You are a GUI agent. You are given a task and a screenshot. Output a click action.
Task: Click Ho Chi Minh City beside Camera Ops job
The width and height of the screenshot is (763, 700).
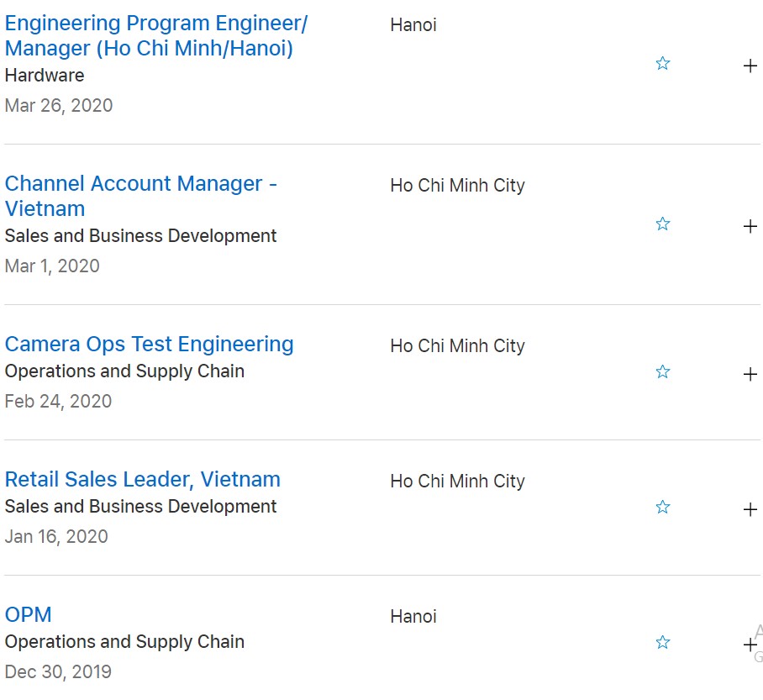click(x=457, y=346)
